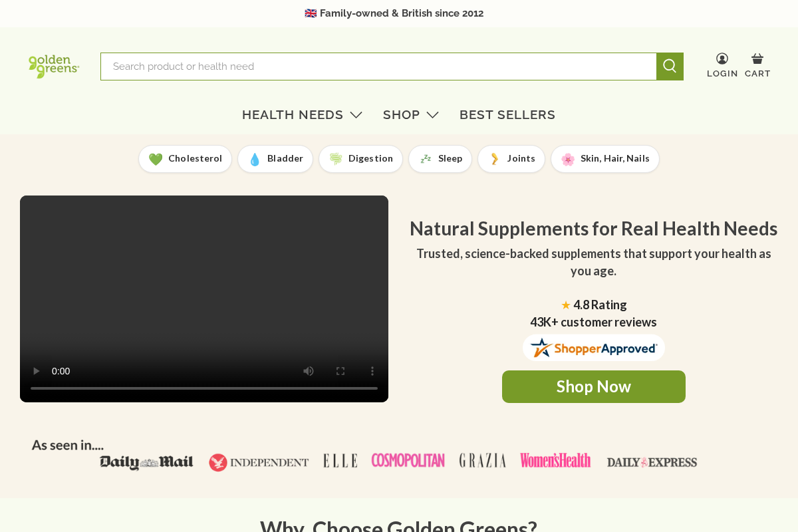Open the search with the magnifying glass icon
Image resolution: width=798 pixels, height=532 pixels.
click(670, 66)
